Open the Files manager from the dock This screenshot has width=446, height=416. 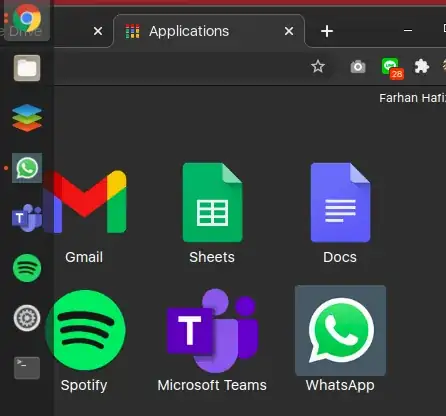27,68
